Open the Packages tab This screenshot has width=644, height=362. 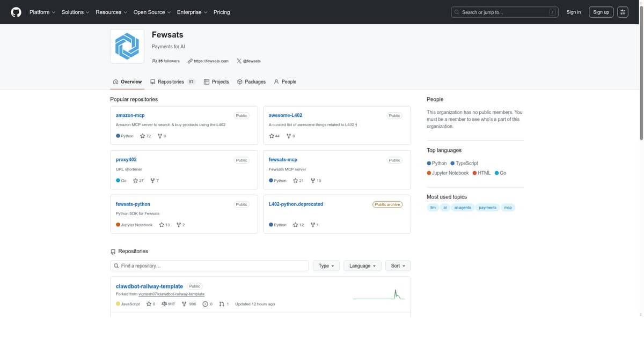(251, 82)
